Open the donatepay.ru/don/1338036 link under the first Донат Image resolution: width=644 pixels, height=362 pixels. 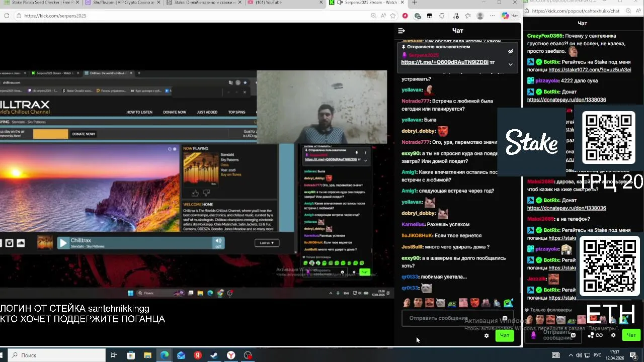[567, 100]
